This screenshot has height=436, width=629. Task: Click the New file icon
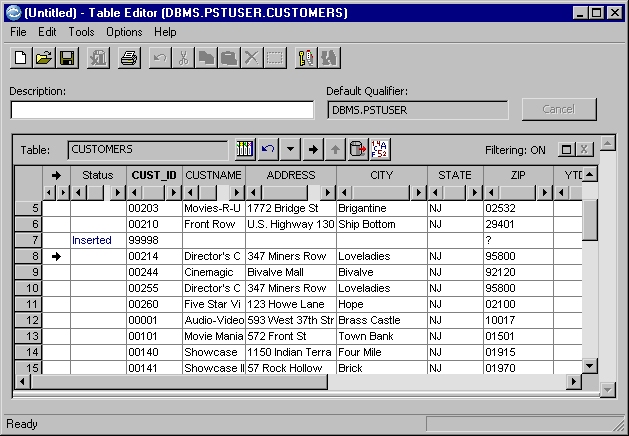pos(21,58)
